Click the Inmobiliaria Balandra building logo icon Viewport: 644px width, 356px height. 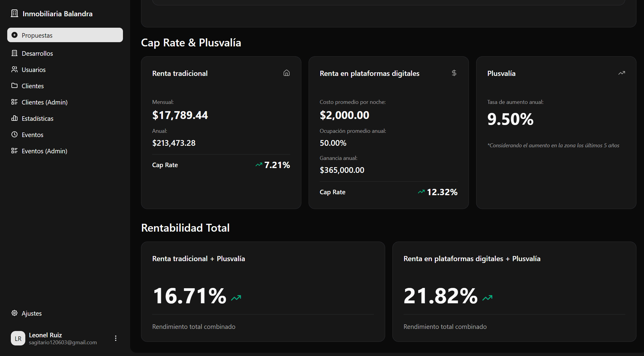[x=14, y=14]
